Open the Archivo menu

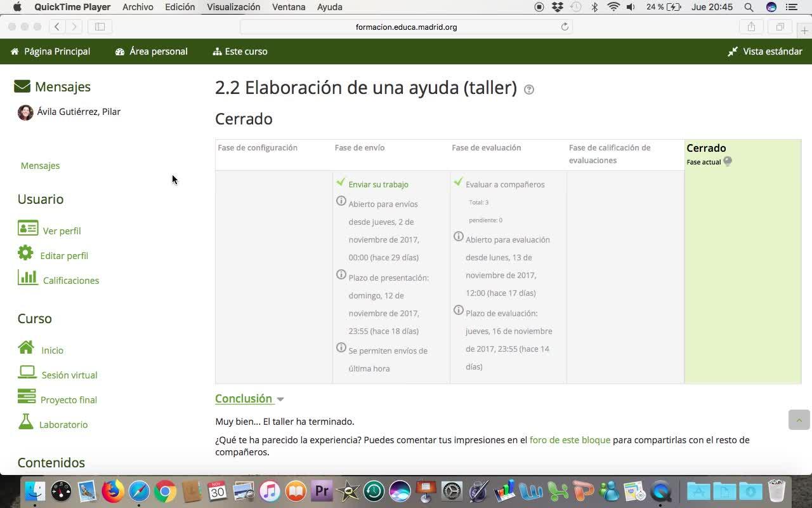click(138, 7)
